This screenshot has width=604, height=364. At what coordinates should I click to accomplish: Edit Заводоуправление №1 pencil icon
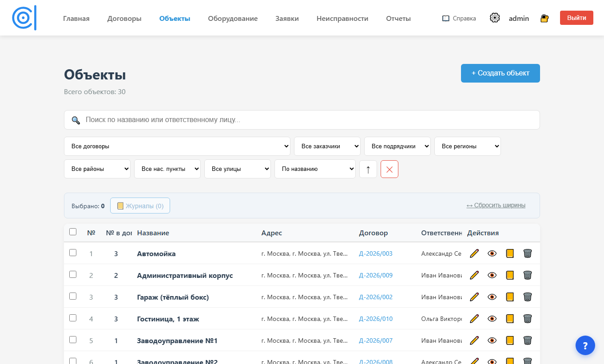pyautogui.click(x=474, y=340)
